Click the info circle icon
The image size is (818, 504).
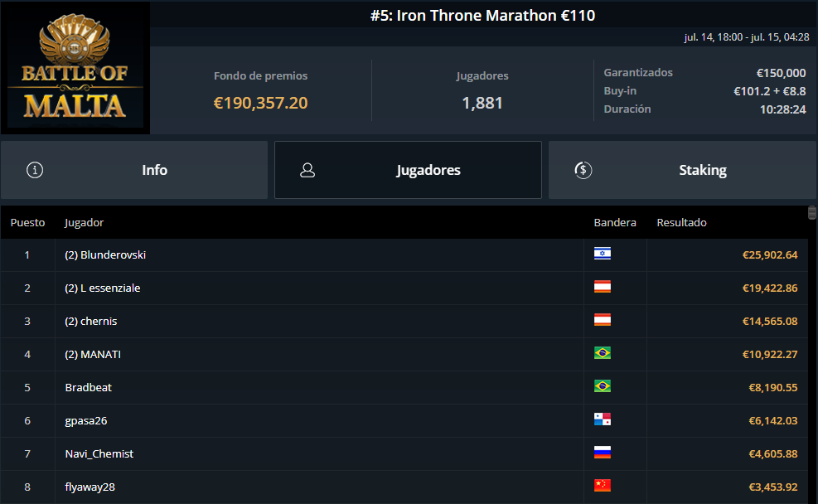tap(35, 170)
